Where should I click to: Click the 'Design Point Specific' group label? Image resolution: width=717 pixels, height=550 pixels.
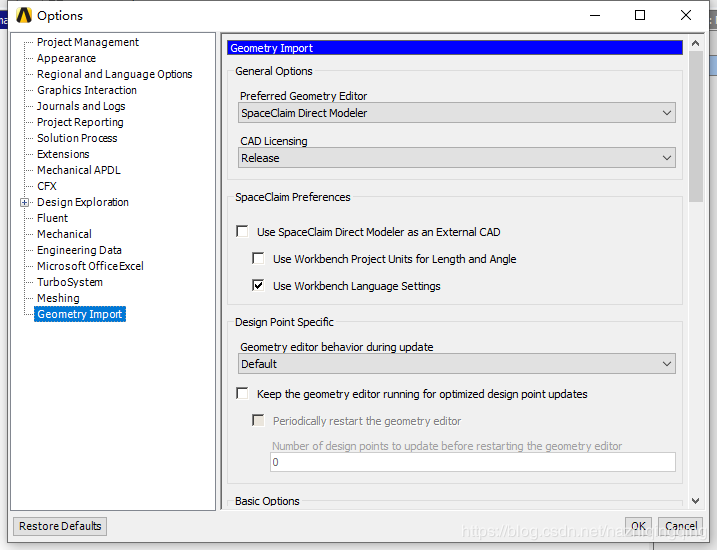pos(284,322)
